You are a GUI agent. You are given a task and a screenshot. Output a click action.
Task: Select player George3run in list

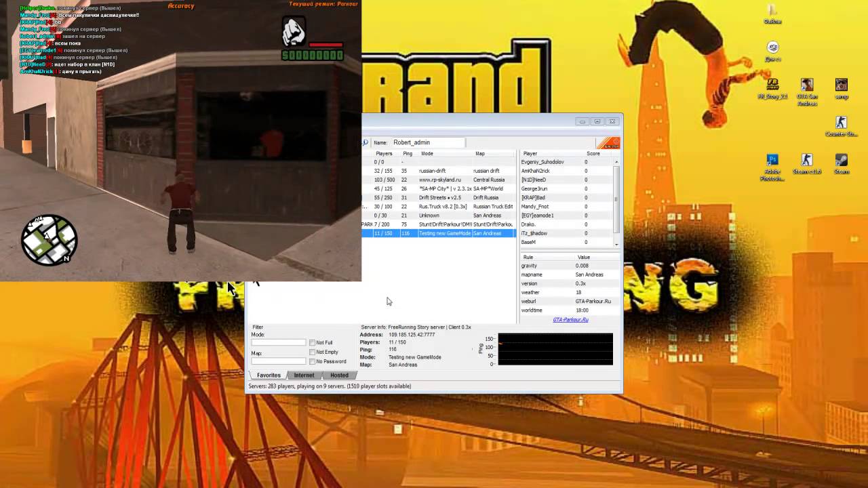tap(567, 188)
